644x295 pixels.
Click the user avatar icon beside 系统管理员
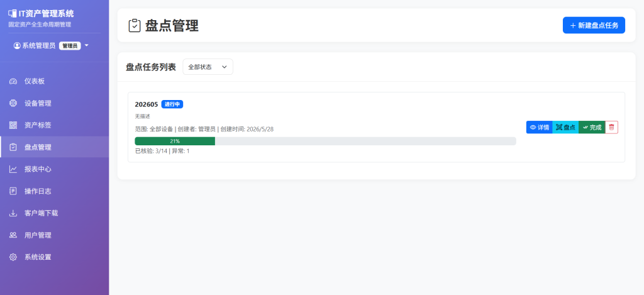(x=17, y=46)
